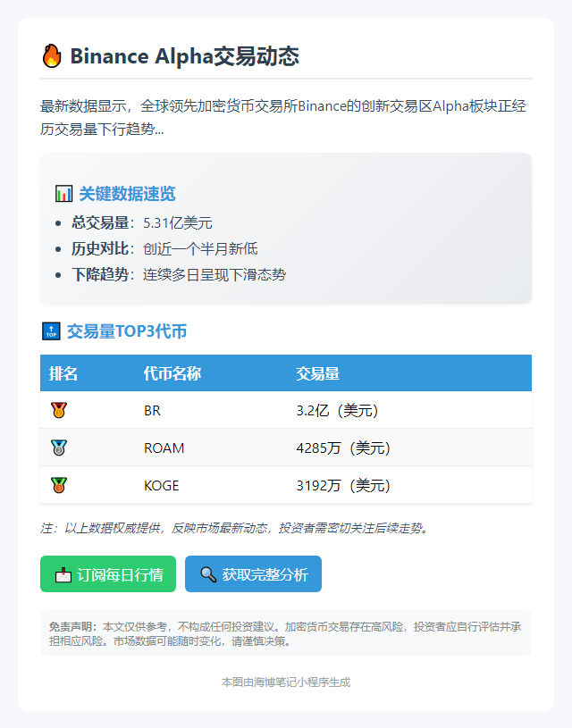Click the 交易量TOP3代币 heading
The image size is (572, 728).
tap(127, 331)
